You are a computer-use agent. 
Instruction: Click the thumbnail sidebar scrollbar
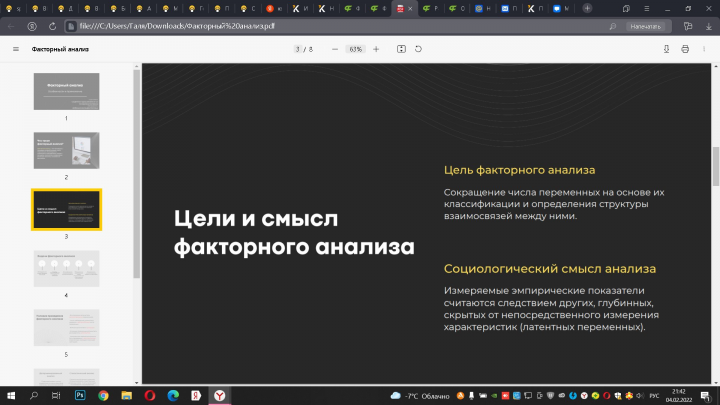tap(136, 174)
